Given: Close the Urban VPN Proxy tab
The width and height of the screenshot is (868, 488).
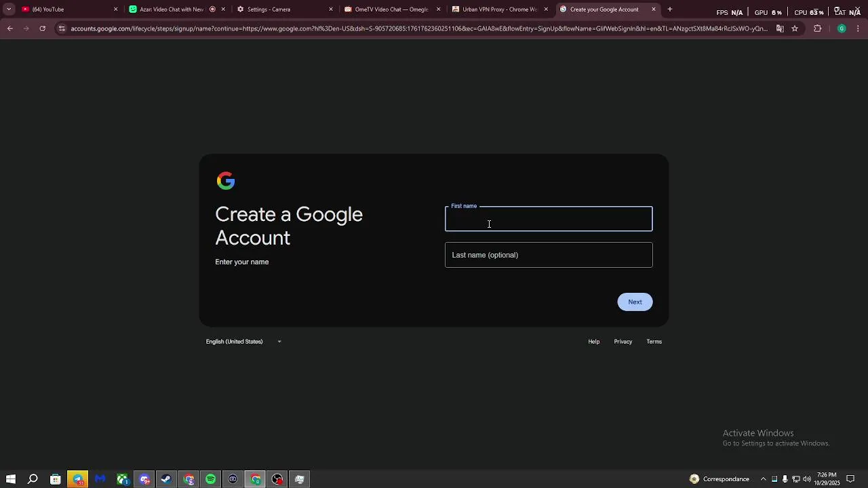Looking at the screenshot, I should pyautogui.click(x=546, y=9).
